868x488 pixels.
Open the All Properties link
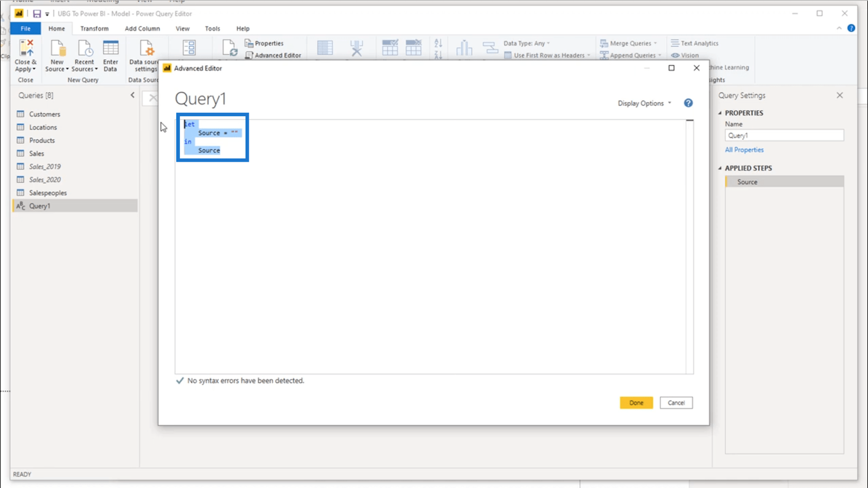[744, 150]
